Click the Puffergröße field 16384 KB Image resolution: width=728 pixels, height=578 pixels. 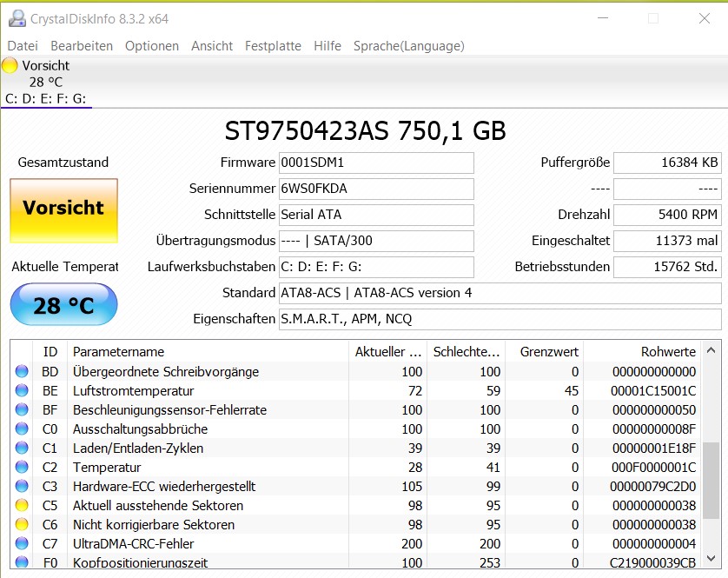coord(667,163)
